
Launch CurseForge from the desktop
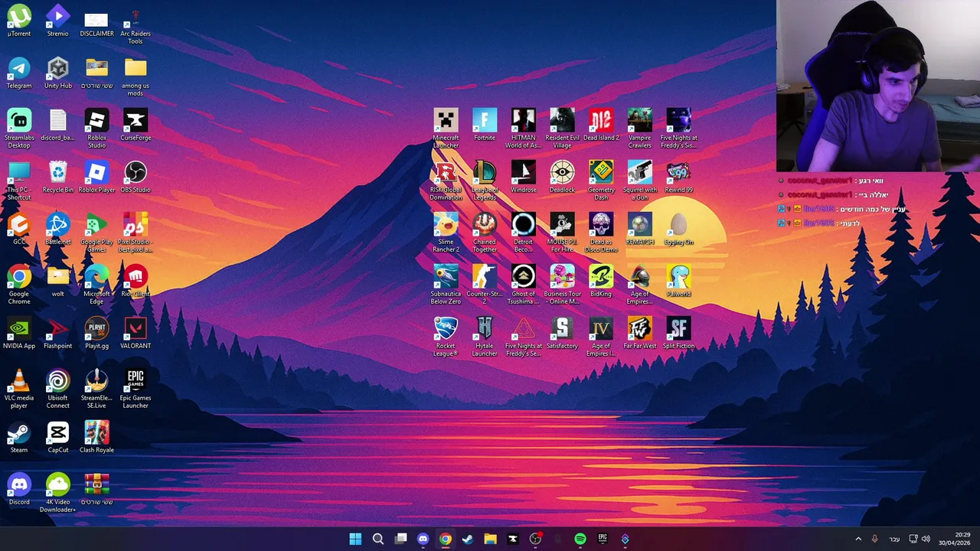136,125
